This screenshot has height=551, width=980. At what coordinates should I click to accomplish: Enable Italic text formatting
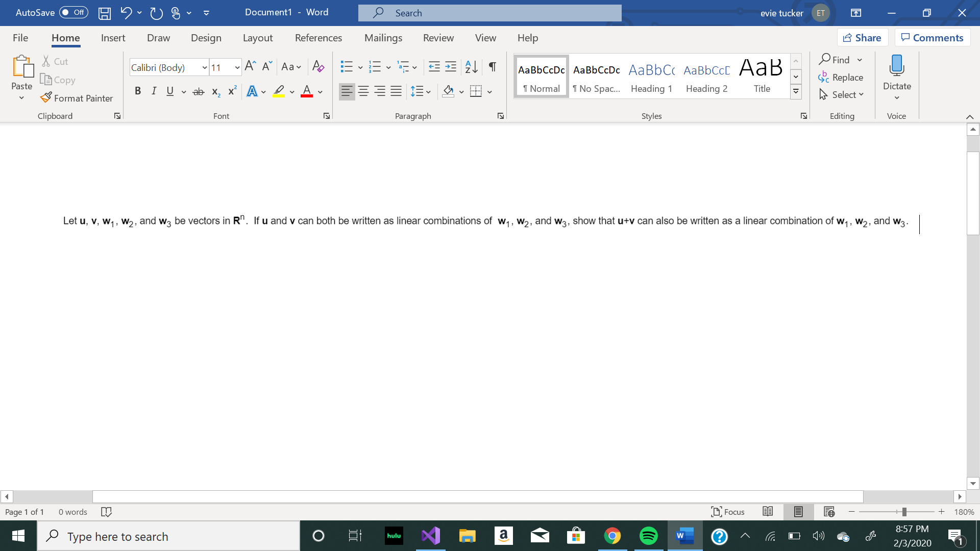tap(153, 91)
